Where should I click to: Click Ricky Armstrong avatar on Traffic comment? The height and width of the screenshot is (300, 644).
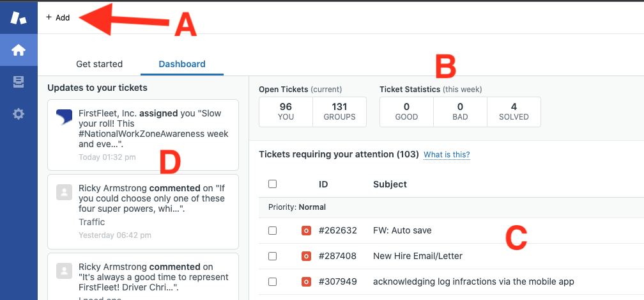[65, 193]
